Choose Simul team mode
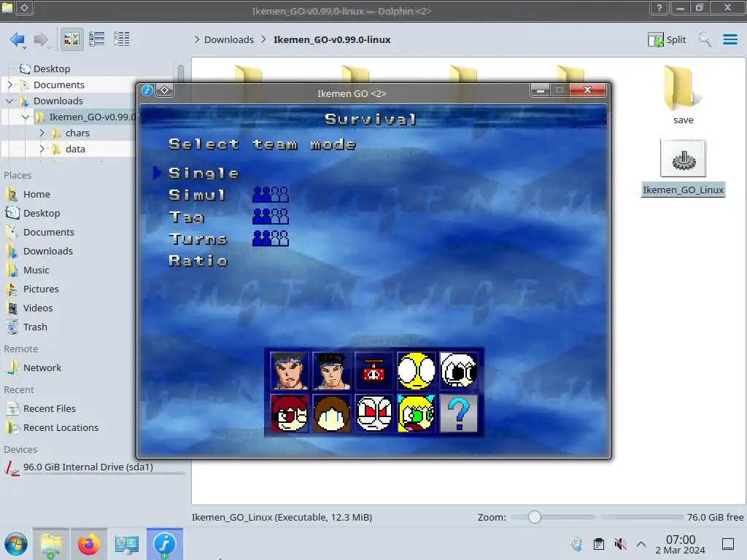The height and width of the screenshot is (560, 747). [197, 195]
